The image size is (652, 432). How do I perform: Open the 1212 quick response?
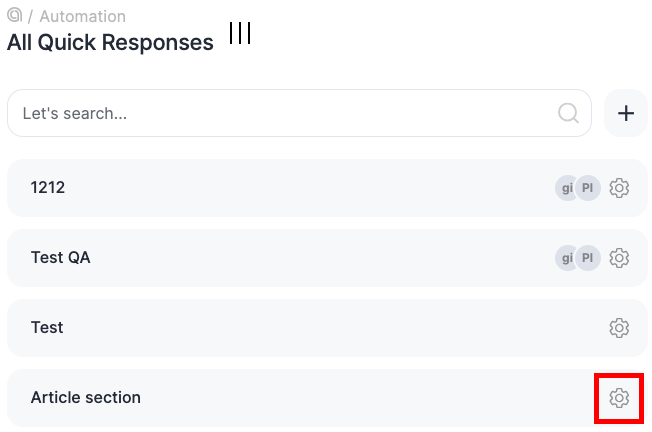[48, 187]
